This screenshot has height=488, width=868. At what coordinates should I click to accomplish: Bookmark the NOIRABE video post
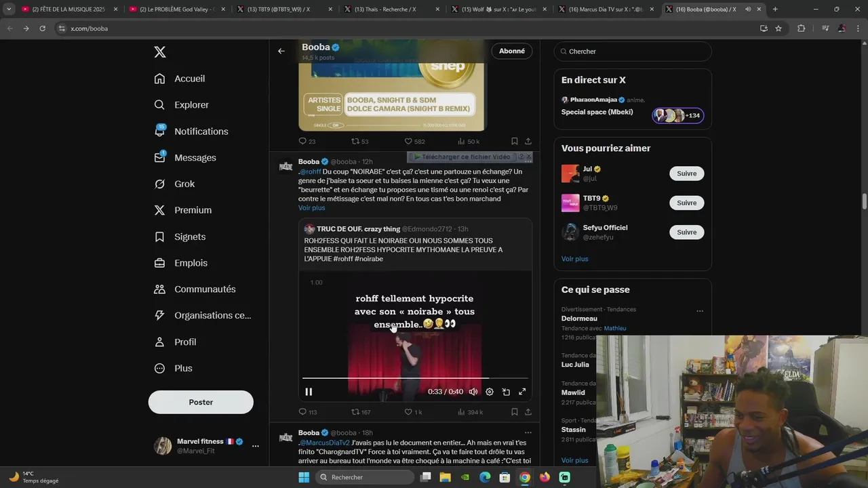pos(515,412)
